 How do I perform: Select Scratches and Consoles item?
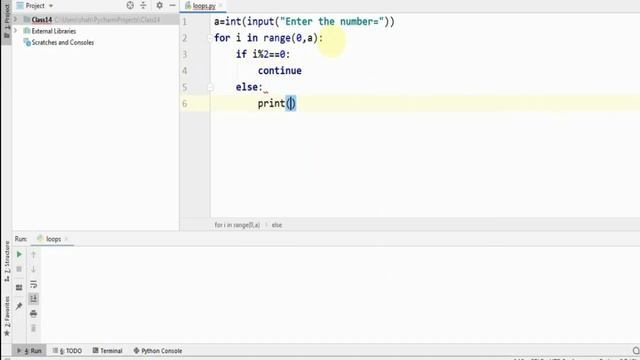click(62, 42)
